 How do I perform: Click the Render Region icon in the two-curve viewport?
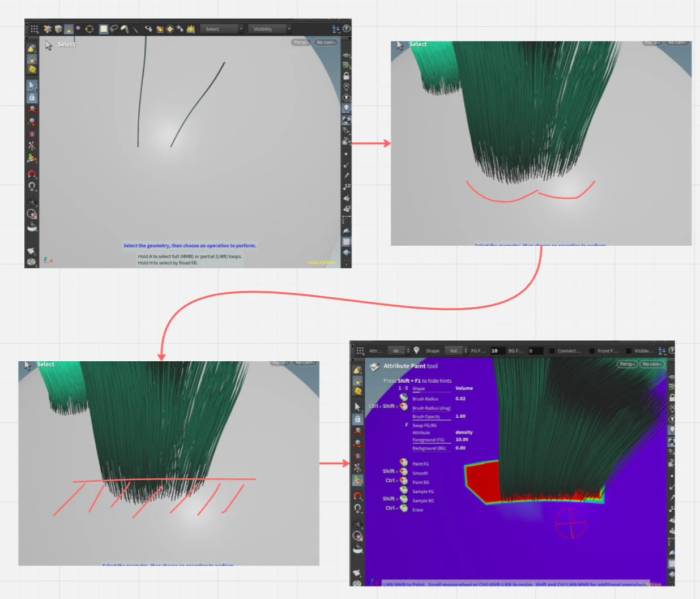pyautogui.click(x=32, y=213)
